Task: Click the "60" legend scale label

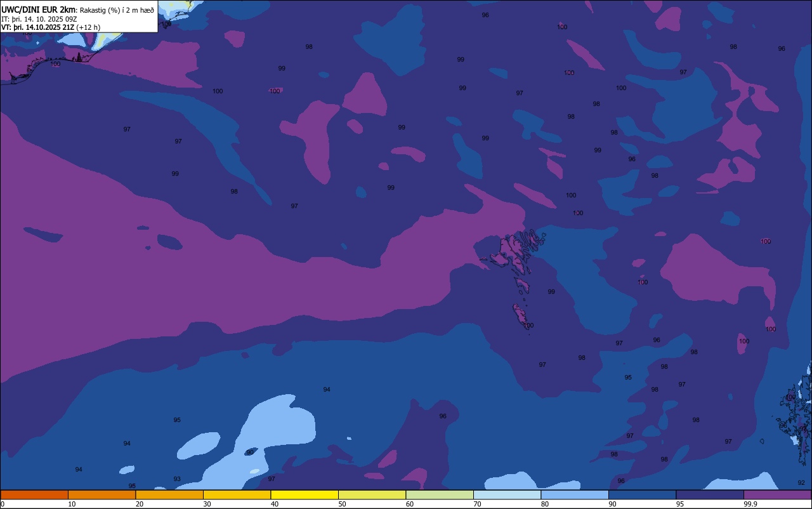Action: [x=410, y=504]
